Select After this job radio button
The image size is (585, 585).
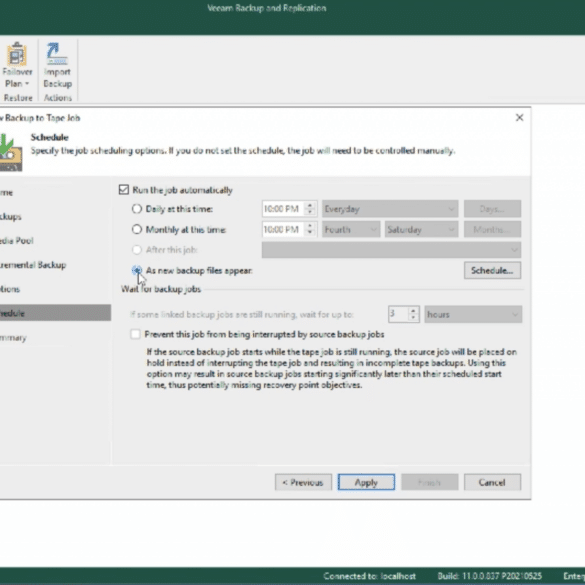click(137, 250)
